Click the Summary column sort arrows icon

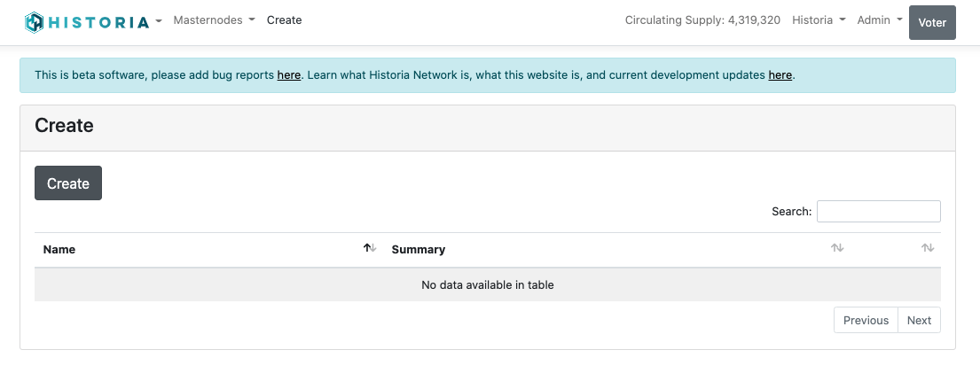click(836, 249)
